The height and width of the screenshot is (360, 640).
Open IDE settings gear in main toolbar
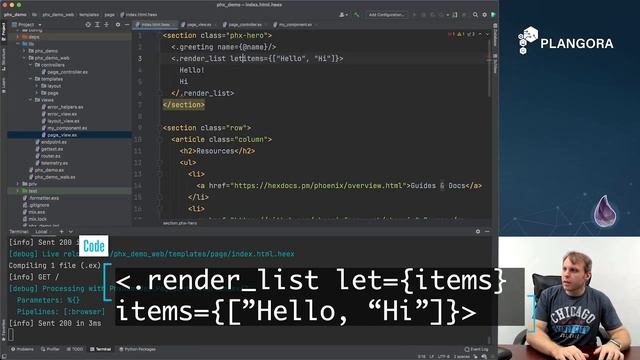pos(484,15)
